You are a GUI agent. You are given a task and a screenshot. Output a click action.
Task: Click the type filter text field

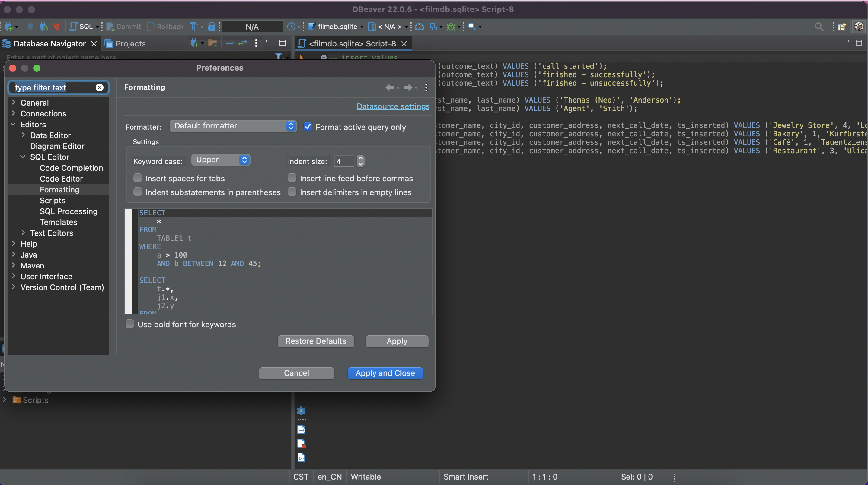(x=54, y=87)
